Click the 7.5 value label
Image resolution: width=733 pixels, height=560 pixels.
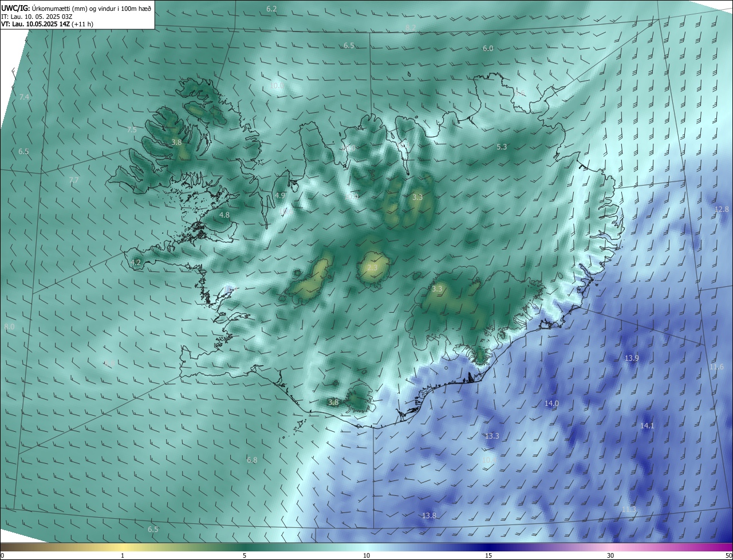(132, 130)
